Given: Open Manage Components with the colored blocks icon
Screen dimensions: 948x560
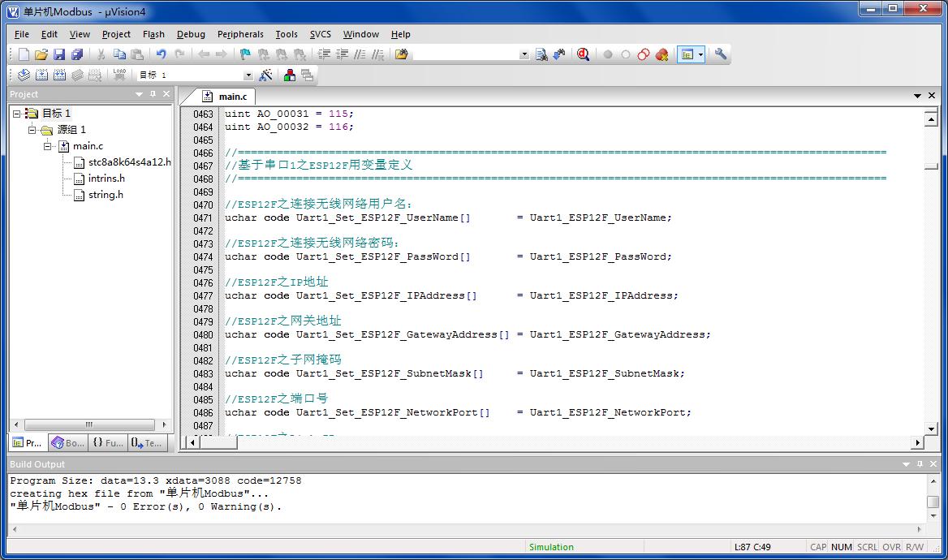Looking at the screenshot, I should point(290,75).
